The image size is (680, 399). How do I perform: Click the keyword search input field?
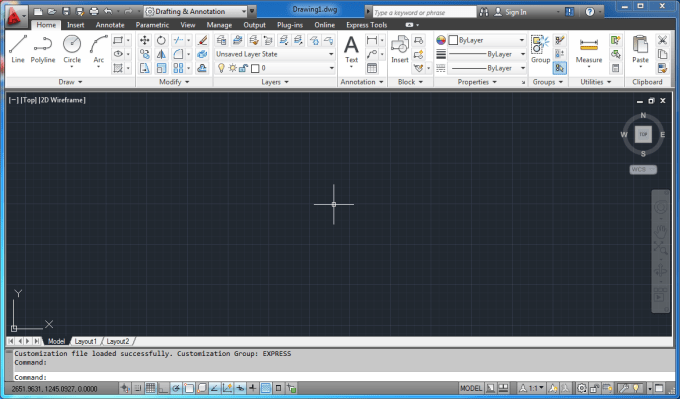tap(424, 13)
